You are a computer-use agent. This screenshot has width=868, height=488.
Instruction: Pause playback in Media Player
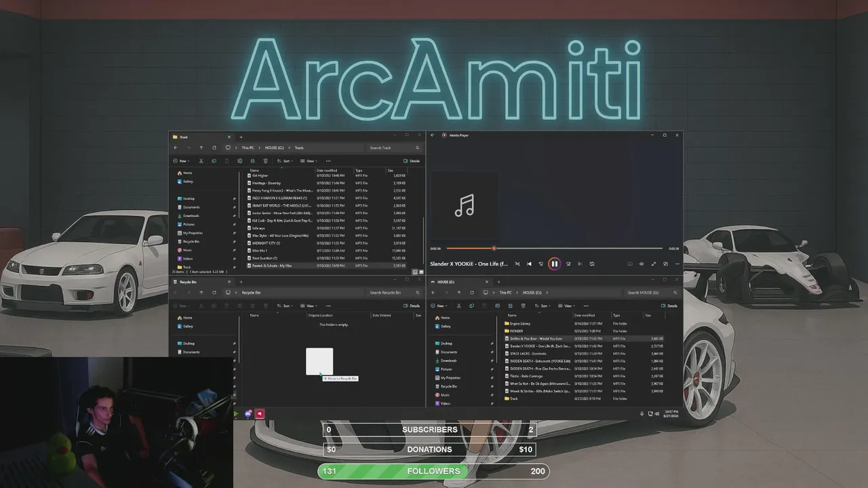(555, 264)
